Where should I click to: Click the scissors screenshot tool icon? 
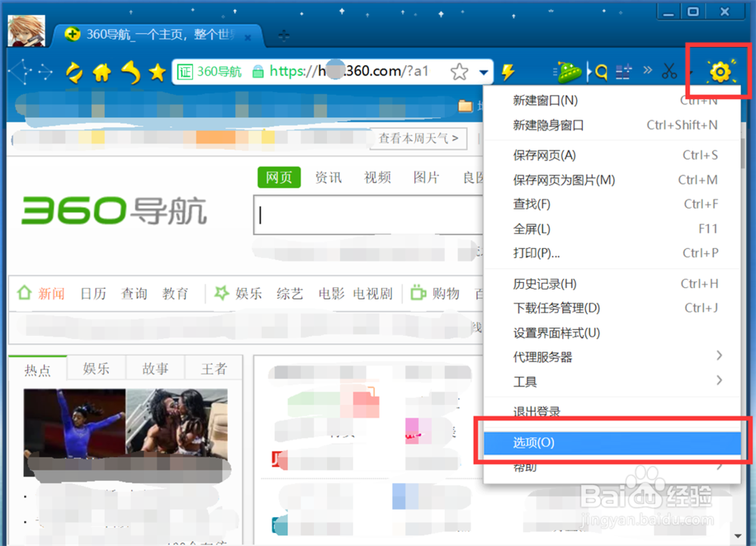669,71
